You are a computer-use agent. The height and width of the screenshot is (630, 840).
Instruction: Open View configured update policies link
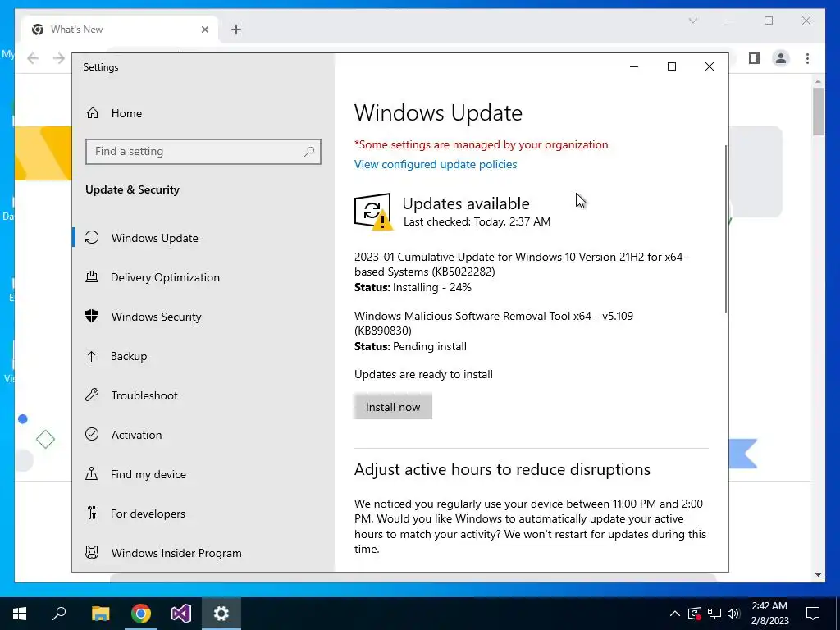[436, 164]
